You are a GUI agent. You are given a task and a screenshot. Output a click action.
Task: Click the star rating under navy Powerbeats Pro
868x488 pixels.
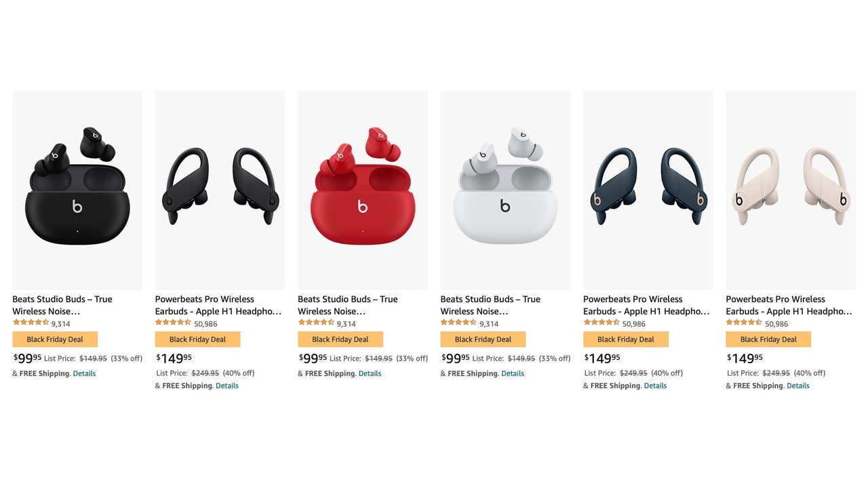point(601,323)
